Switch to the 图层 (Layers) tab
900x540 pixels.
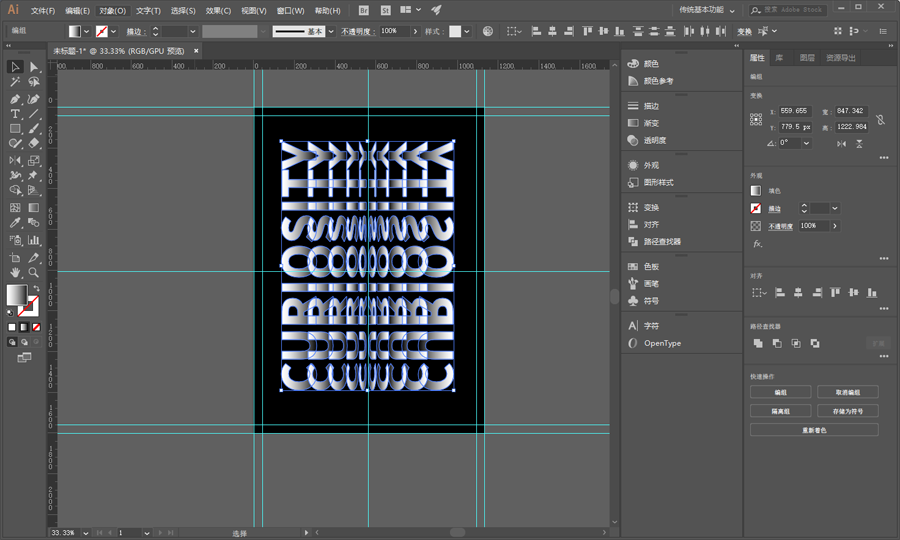(x=807, y=58)
